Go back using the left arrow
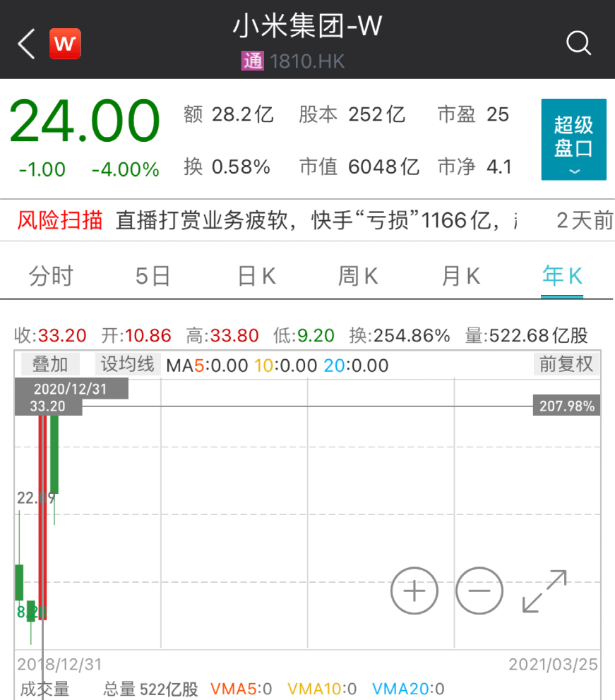 coord(26,44)
